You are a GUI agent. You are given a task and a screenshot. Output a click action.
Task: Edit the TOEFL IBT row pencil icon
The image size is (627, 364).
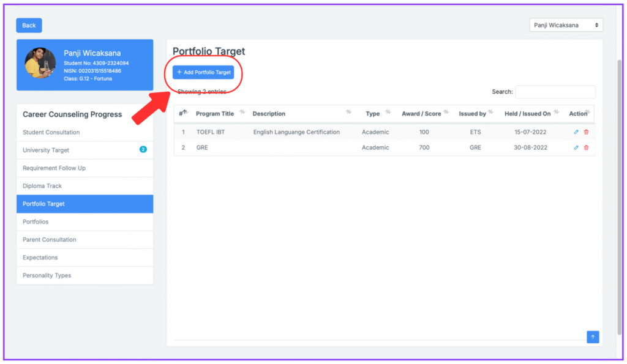point(576,132)
